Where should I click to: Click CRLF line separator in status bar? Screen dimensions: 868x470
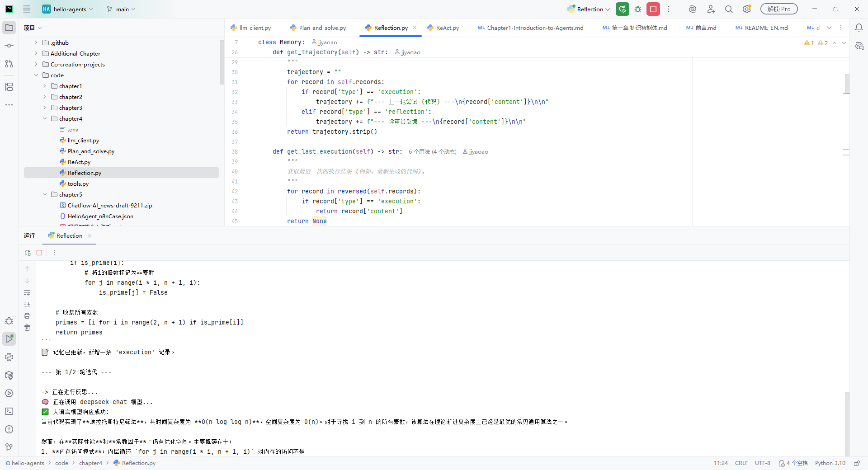(x=741, y=463)
